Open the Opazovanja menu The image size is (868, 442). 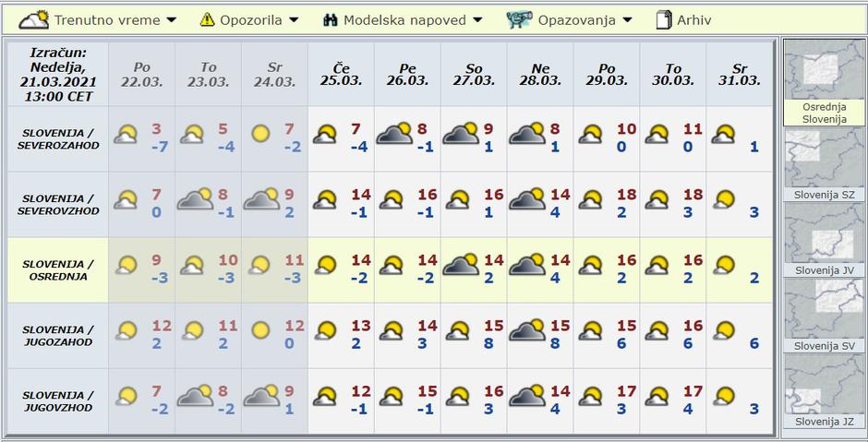pyautogui.click(x=575, y=19)
